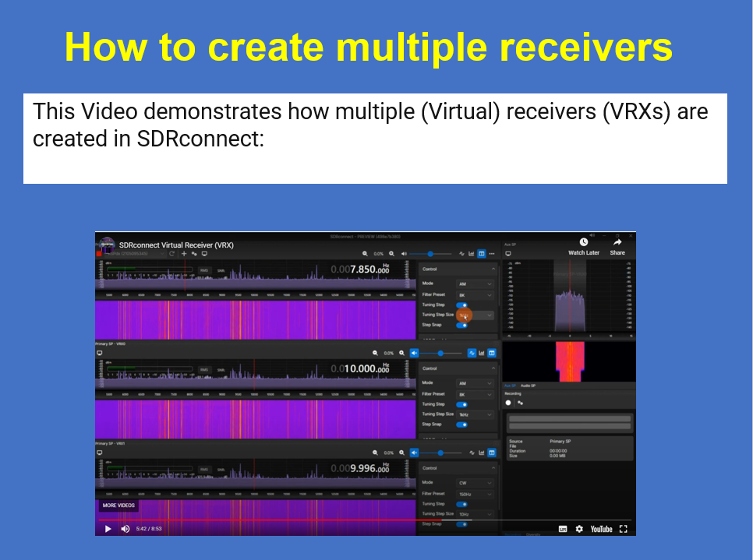
Task: Unmute VRX0 with blue speaker icon
Action: click(414, 353)
